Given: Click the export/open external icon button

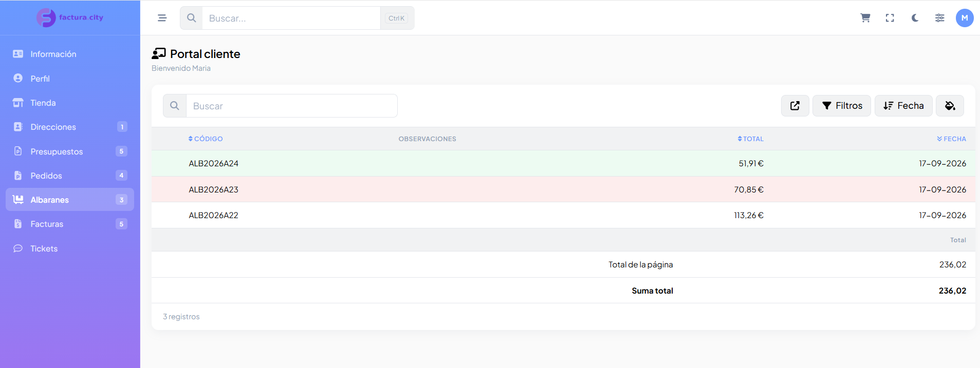Looking at the screenshot, I should point(795,106).
